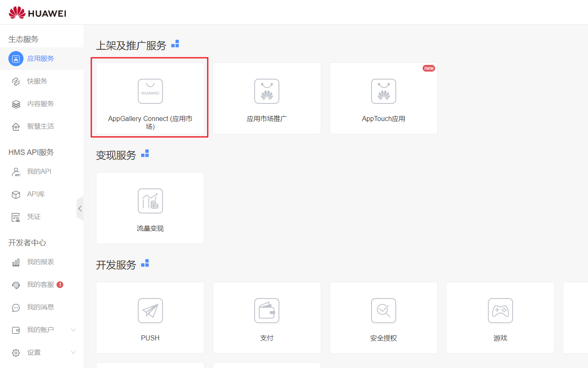This screenshot has width=588, height=368.
Task: Open 我的报表 in the sidebar
Action: (x=42, y=262)
